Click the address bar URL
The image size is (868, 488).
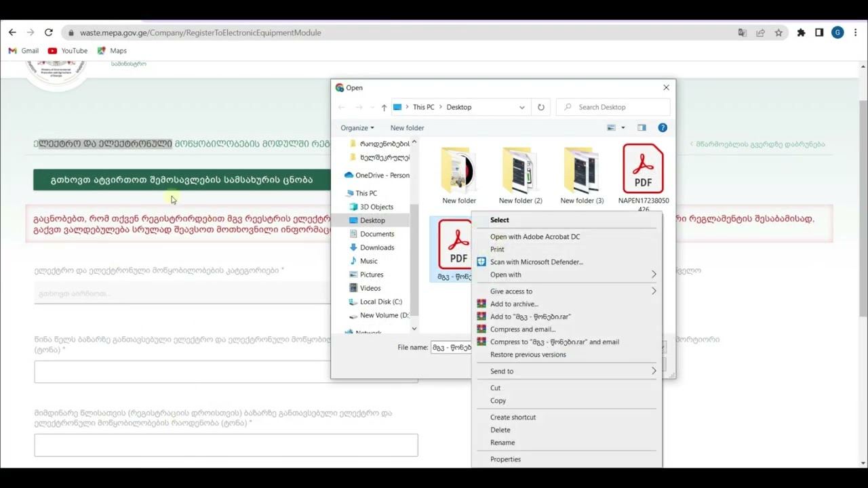(200, 33)
